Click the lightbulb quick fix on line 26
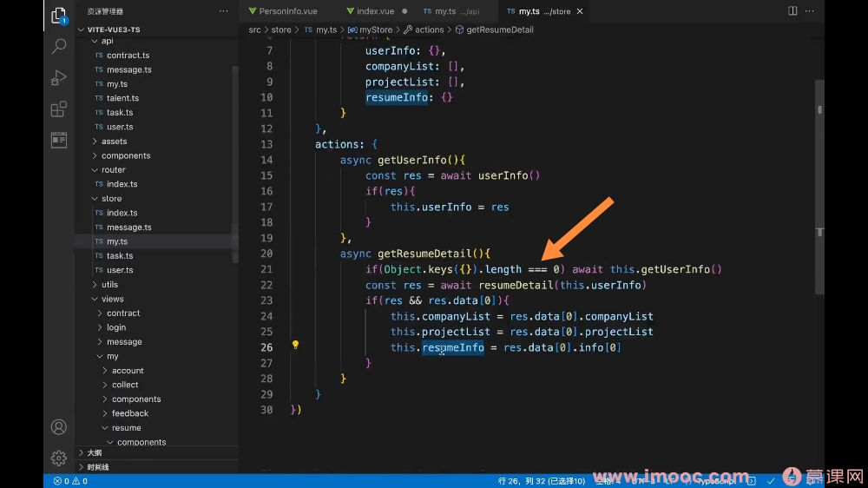The height and width of the screenshot is (488, 868). [x=296, y=345]
